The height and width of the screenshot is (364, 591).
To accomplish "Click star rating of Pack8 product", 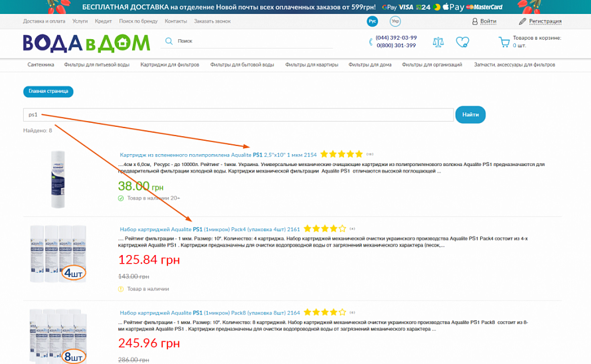I will pos(325,312).
